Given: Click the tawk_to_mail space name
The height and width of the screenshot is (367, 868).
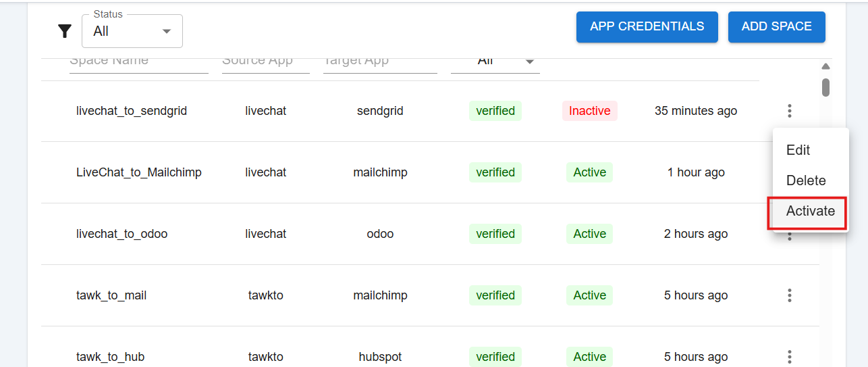Looking at the screenshot, I should 111,295.
